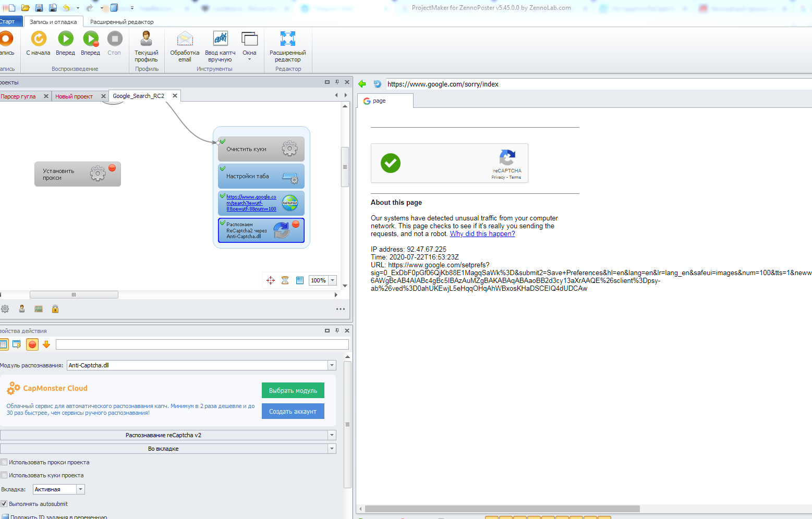This screenshot has height=519, width=812.
Task: Click the 'Стоп' stop button
Action: (x=115, y=39)
